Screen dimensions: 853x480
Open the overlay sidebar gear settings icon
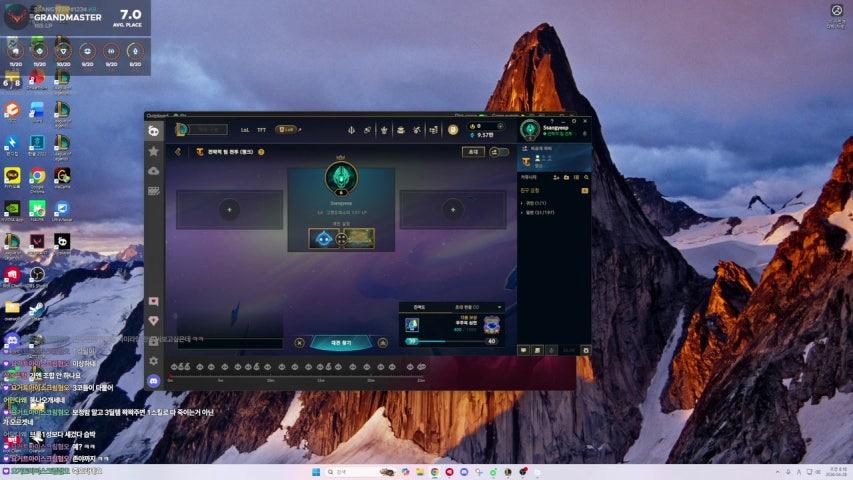click(x=153, y=361)
